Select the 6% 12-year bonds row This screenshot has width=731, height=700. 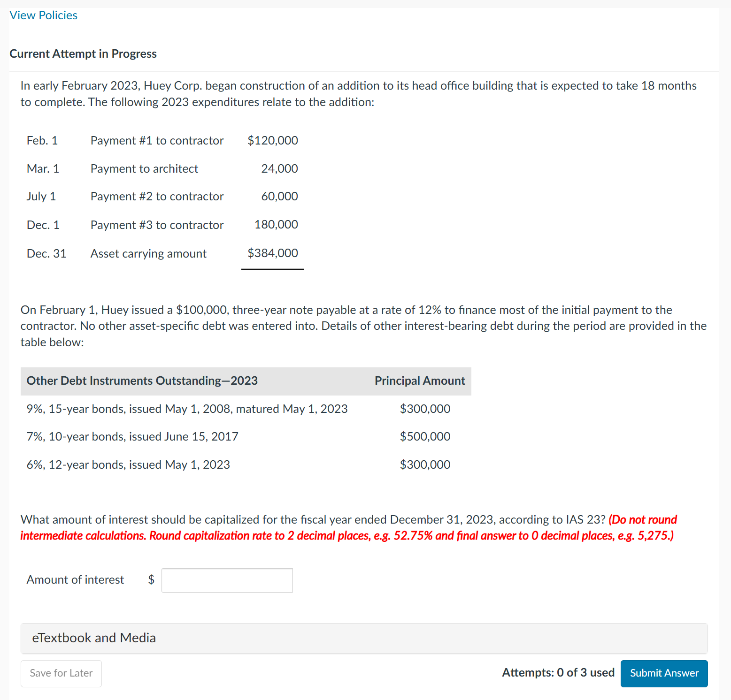pyautogui.click(x=128, y=464)
